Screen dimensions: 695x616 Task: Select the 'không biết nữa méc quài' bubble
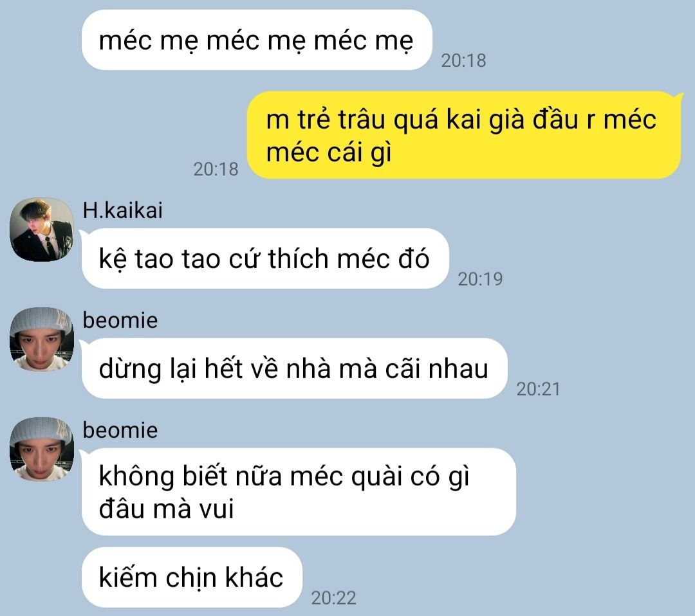point(299,491)
